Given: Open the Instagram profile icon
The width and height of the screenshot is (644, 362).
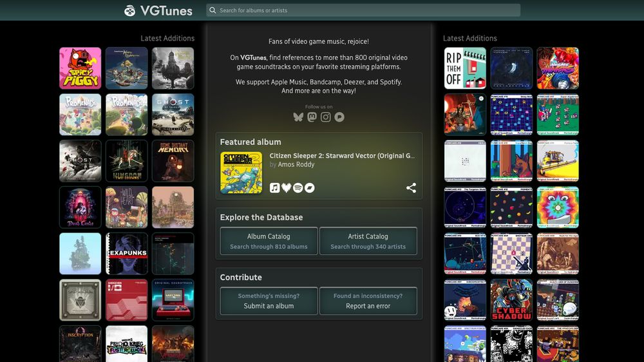Looking at the screenshot, I should 326,117.
